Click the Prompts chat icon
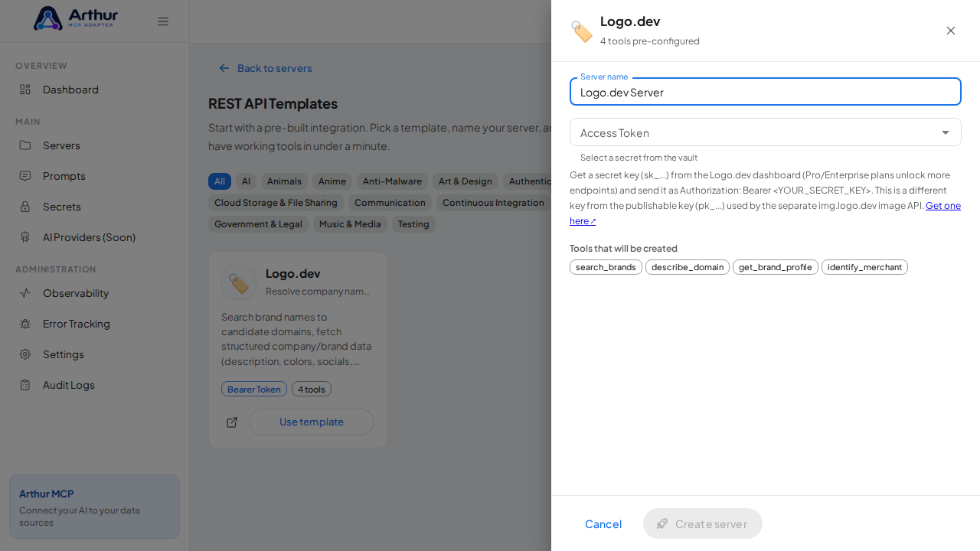 point(25,176)
